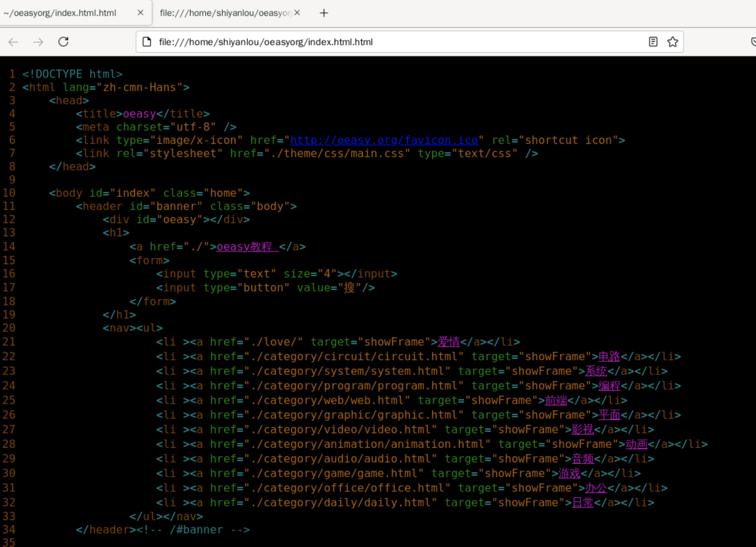Viewport: 756px width, 547px height.
Task: Click the "image/x-icon" type value
Action: [x=196, y=140]
